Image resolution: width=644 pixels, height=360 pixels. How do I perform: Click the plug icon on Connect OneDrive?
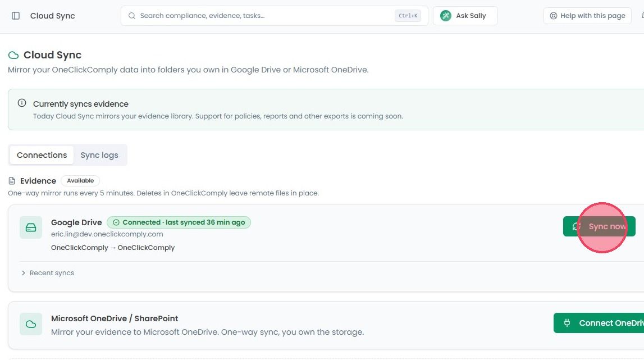[567, 323]
